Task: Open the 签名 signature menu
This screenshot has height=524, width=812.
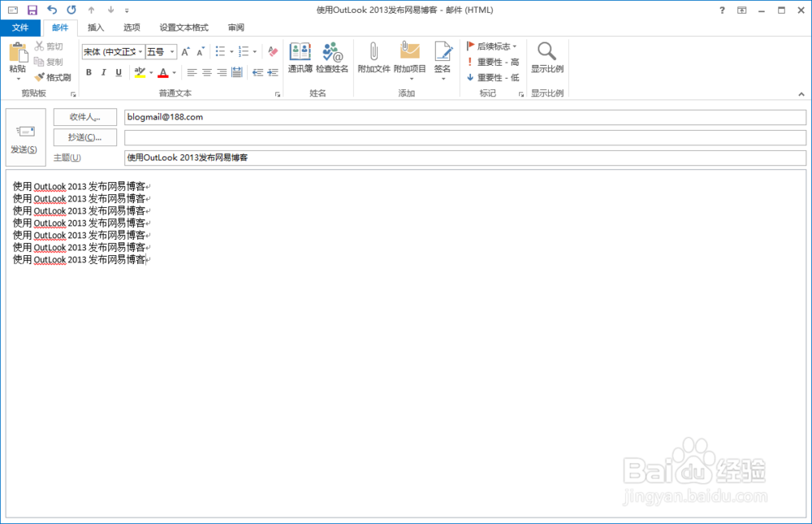Action: 443,61
